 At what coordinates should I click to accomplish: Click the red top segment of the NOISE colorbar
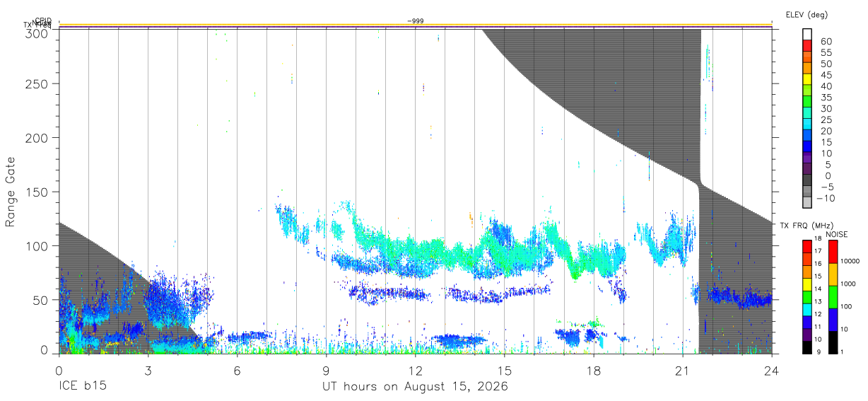(x=833, y=251)
